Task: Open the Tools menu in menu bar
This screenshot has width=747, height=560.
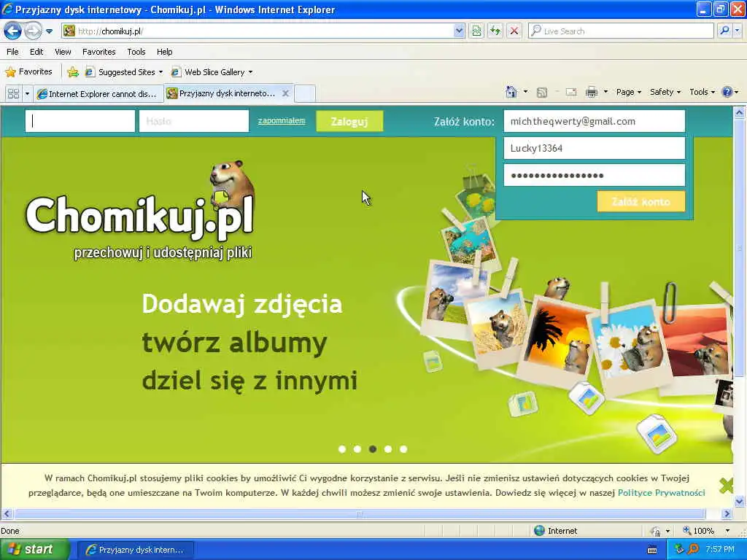Action: coord(136,52)
